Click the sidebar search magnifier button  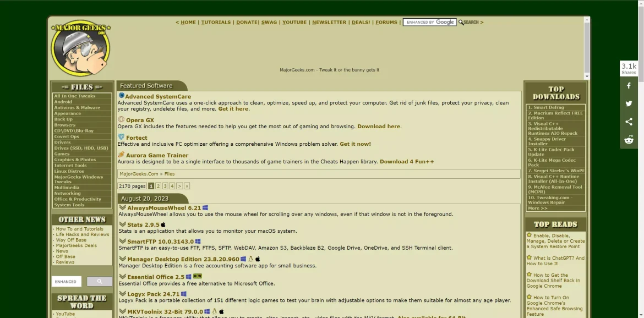(x=100, y=282)
